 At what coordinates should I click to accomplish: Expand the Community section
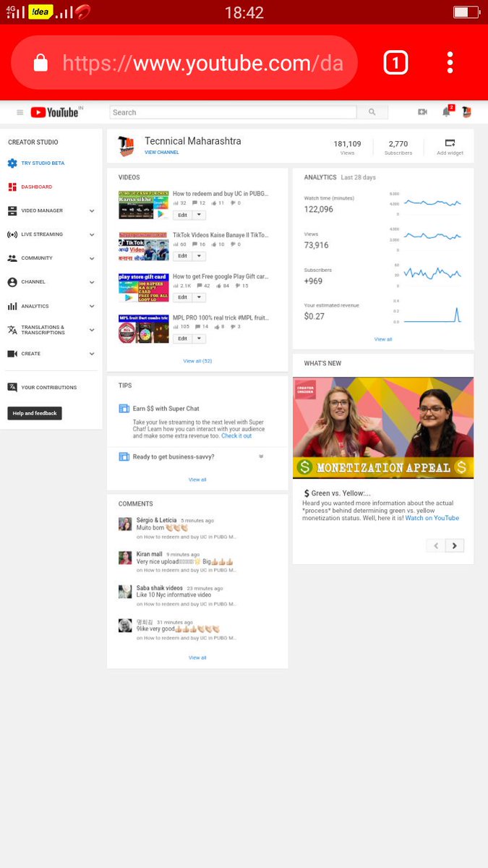pyautogui.click(x=92, y=258)
